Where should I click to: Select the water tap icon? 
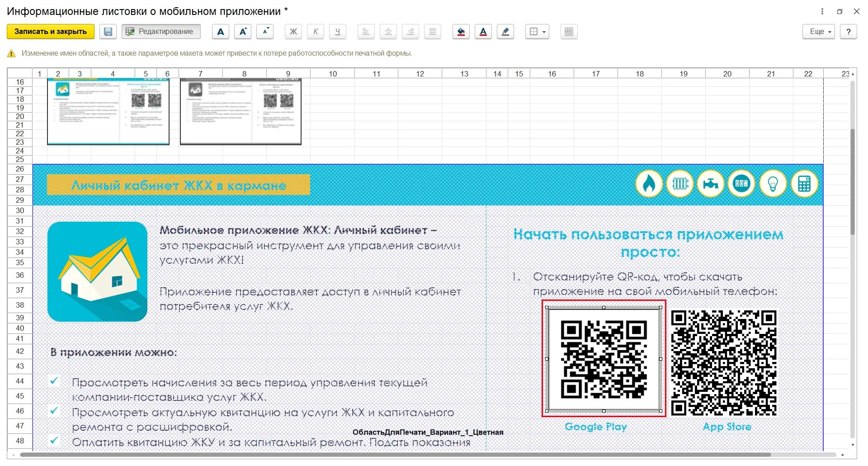711,184
